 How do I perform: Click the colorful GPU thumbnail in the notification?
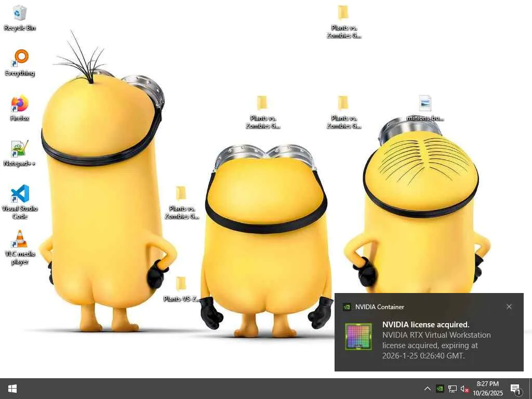coord(358,336)
